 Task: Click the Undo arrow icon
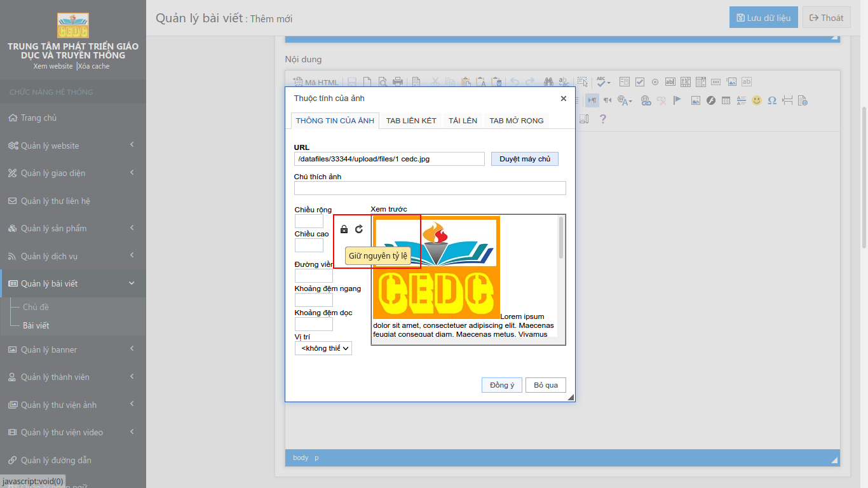515,82
